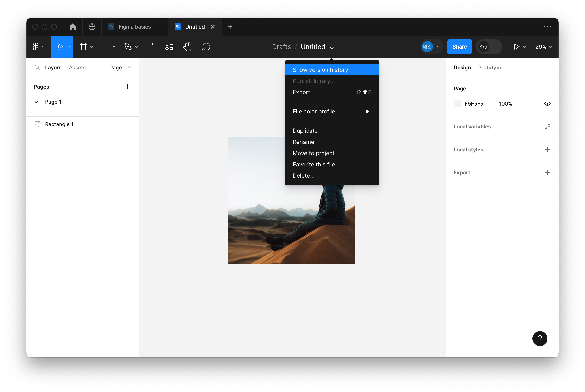Click the F5F5F5 page color swatch

(x=457, y=104)
